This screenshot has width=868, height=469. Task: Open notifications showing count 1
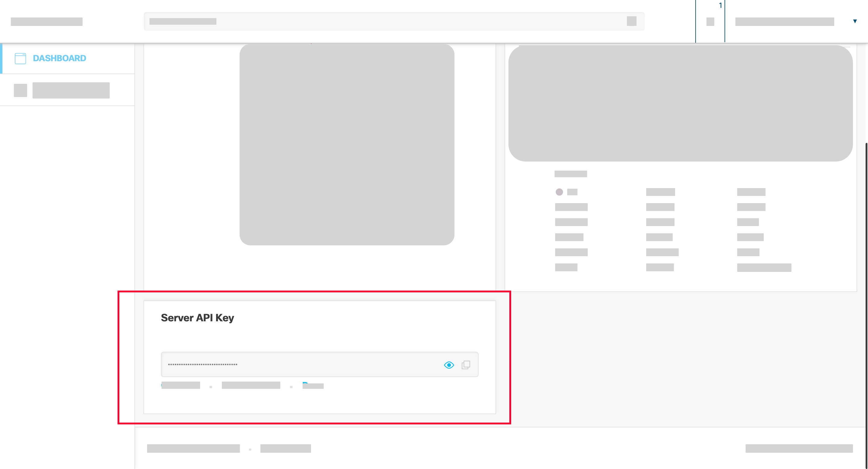pos(710,21)
